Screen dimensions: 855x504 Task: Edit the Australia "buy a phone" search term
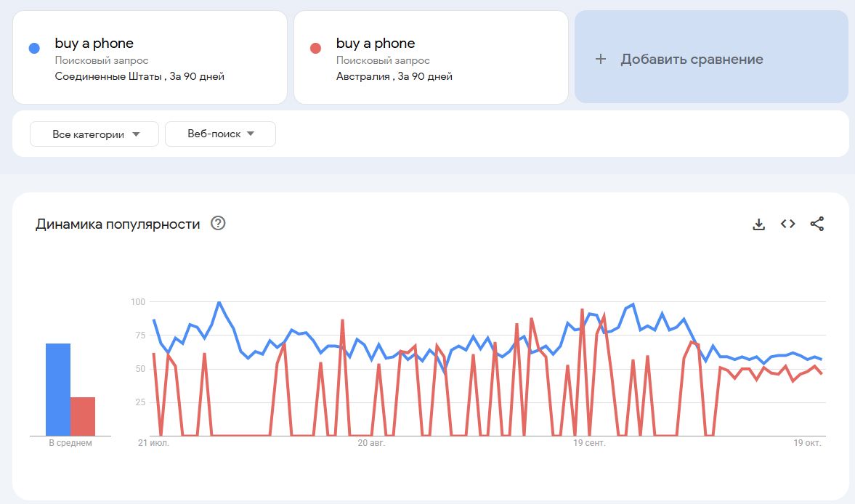pos(376,44)
